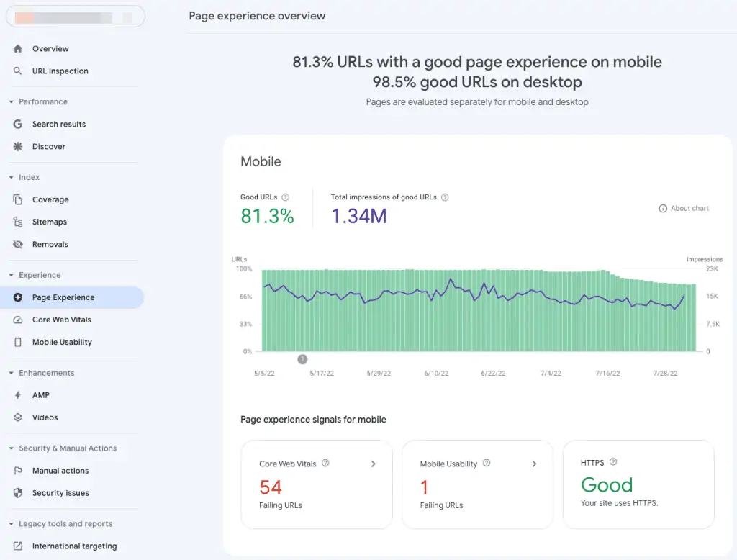Select International targeting in the sidebar
The image size is (737, 560).
(75, 546)
